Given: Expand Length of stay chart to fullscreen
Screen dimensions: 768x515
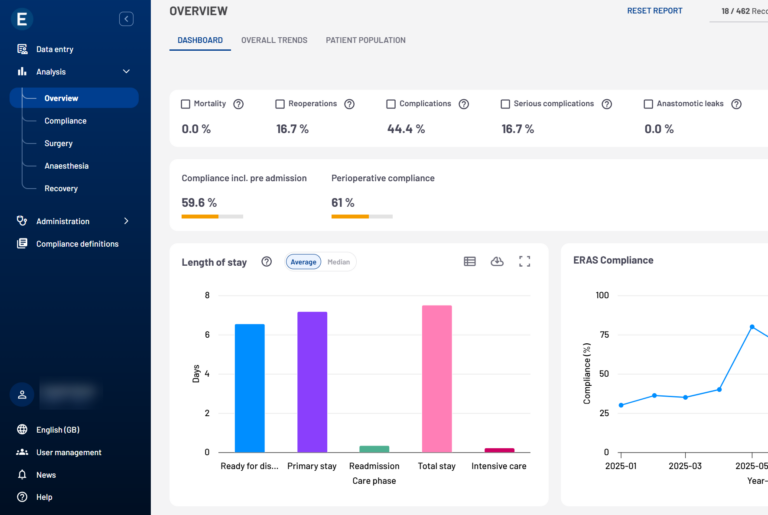Looking at the screenshot, I should [x=525, y=262].
